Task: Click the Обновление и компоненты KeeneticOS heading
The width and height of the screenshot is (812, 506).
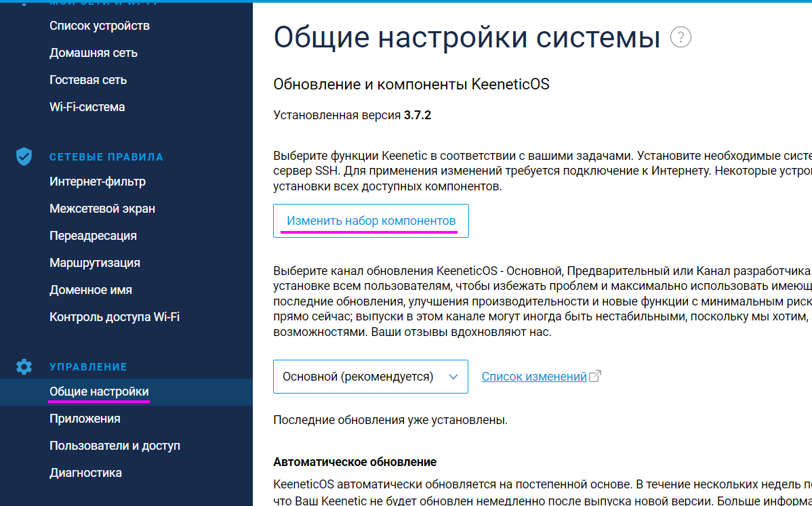Action: tap(411, 84)
